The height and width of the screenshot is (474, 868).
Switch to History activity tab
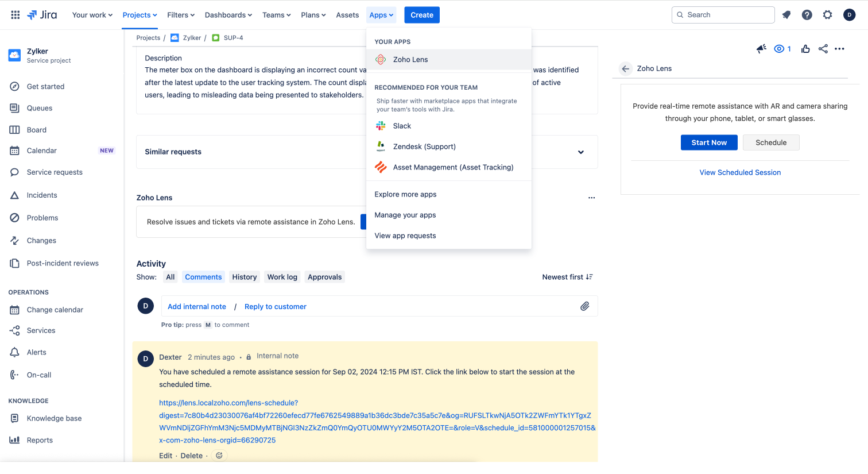(x=245, y=277)
